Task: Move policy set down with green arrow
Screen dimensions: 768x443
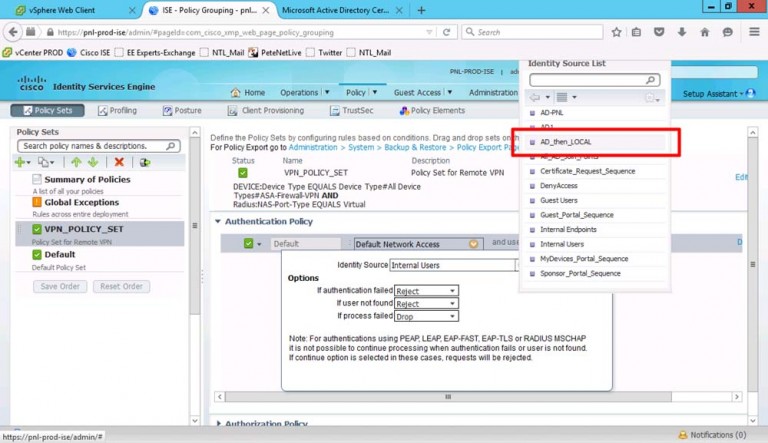Action: pyautogui.click(x=93, y=162)
